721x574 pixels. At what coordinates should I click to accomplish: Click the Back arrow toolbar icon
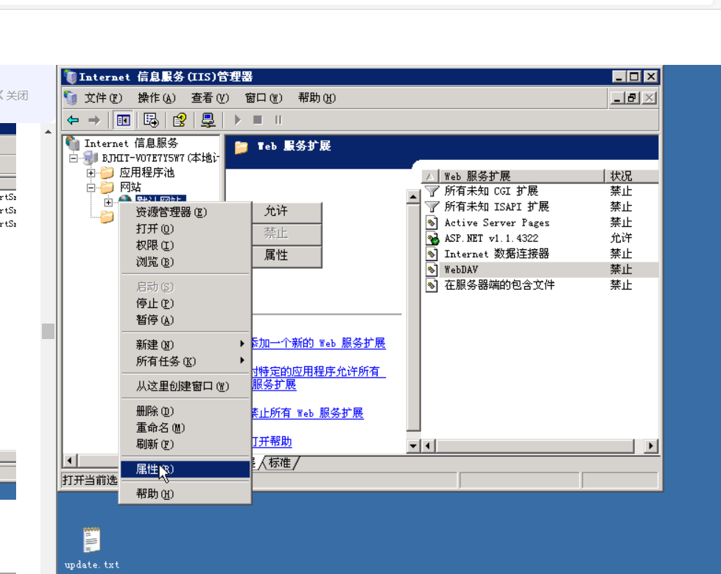tap(73, 121)
